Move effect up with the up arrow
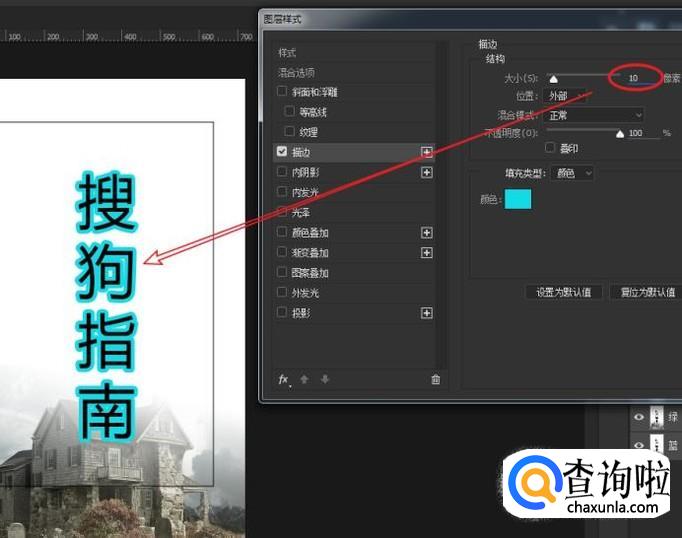This screenshot has width=682, height=538. 304,380
